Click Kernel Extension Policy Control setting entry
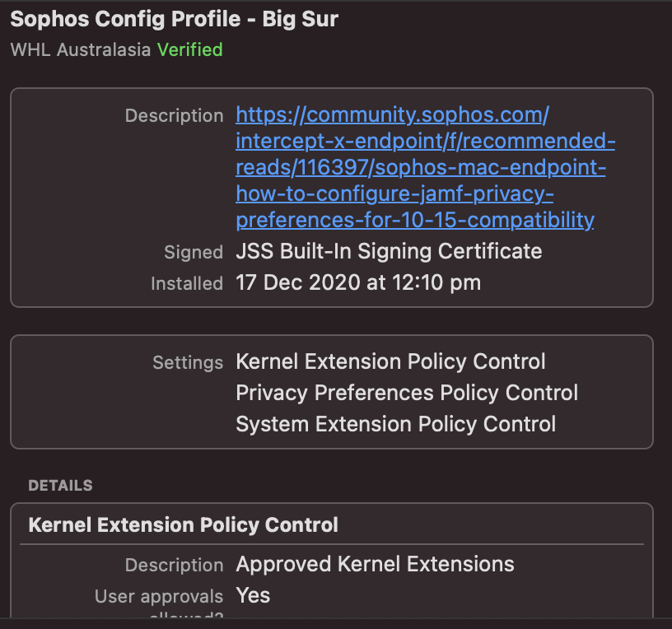 click(390, 361)
